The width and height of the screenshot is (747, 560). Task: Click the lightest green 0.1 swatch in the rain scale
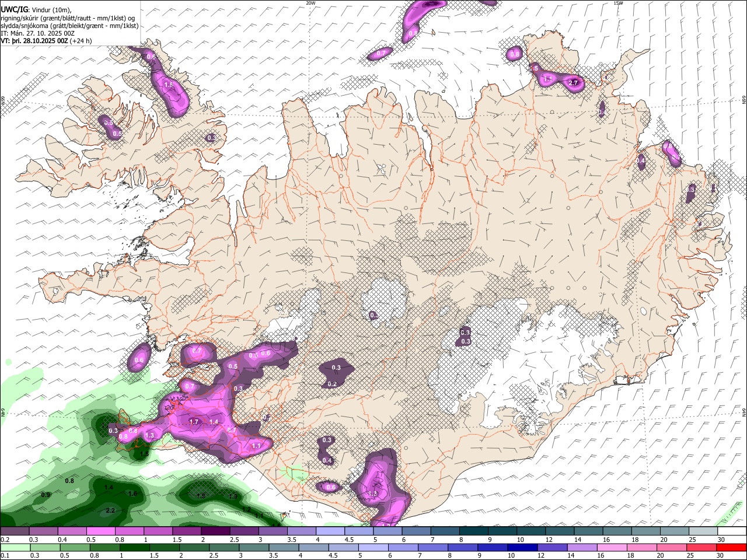coord(15,548)
